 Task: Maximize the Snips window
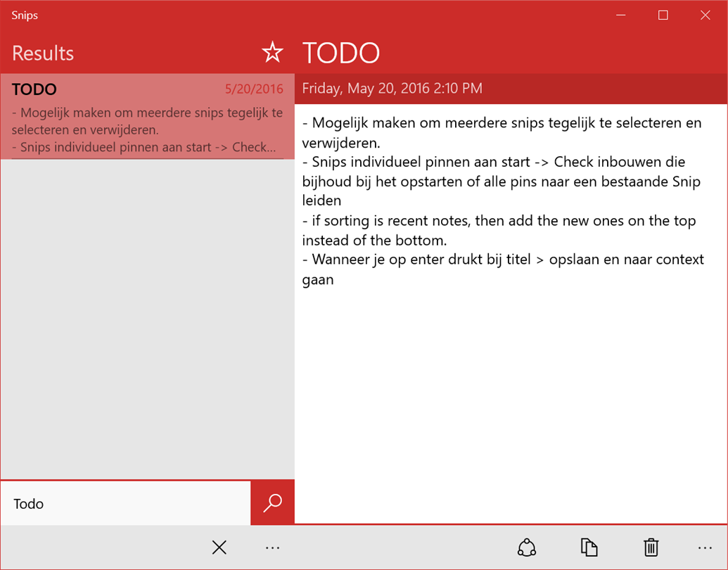[663, 15]
